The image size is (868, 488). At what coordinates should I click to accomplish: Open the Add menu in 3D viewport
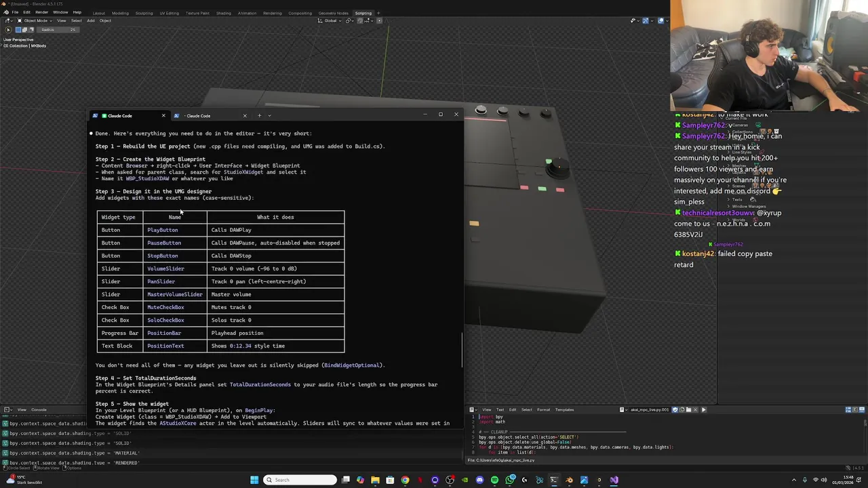coord(90,20)
